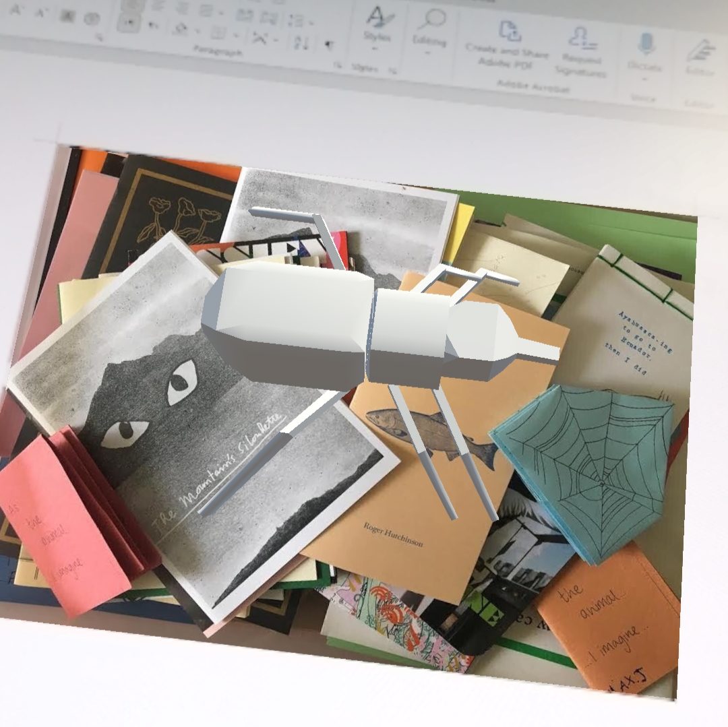The height and width of the screenshot is (727, 728).
Task: Toggle Character Shading in Font group
Action: 67,16
